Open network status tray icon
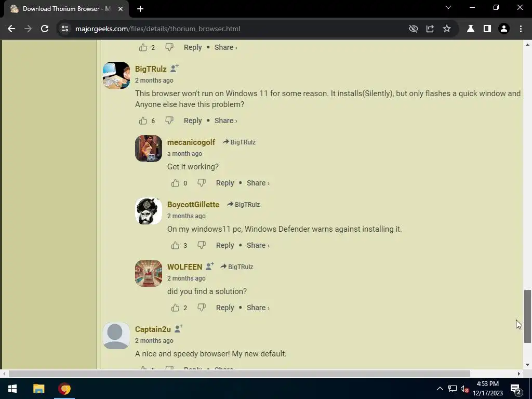 [453, 389]
